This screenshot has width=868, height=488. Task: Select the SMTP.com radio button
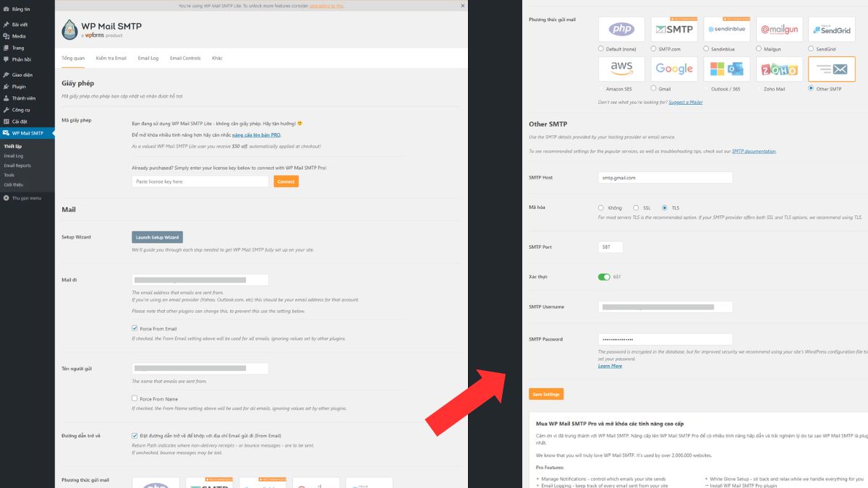(654, 49)
